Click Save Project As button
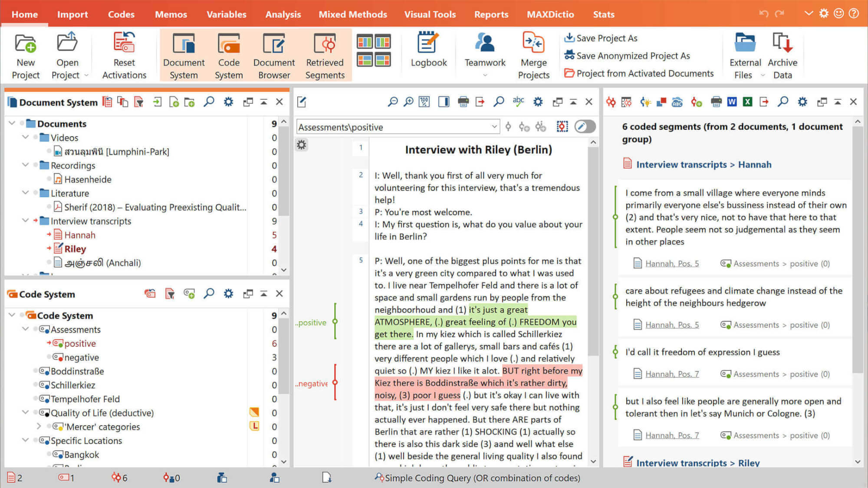 602,38
